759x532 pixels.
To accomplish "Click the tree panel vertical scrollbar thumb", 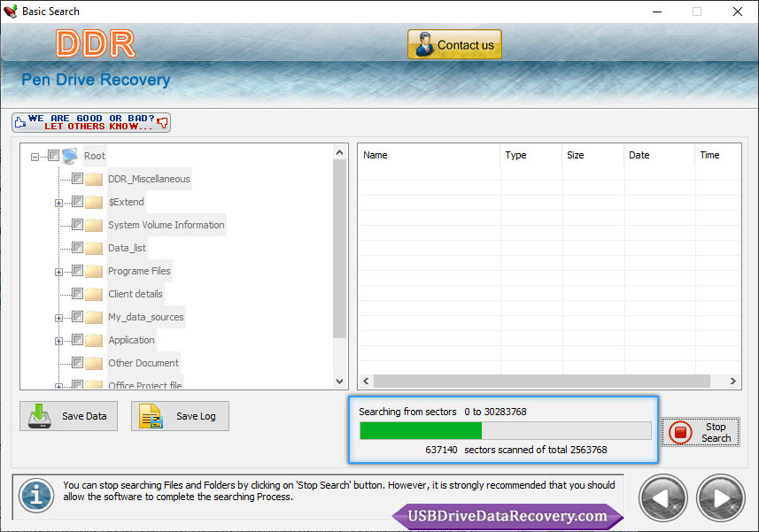I will (340, 249).
